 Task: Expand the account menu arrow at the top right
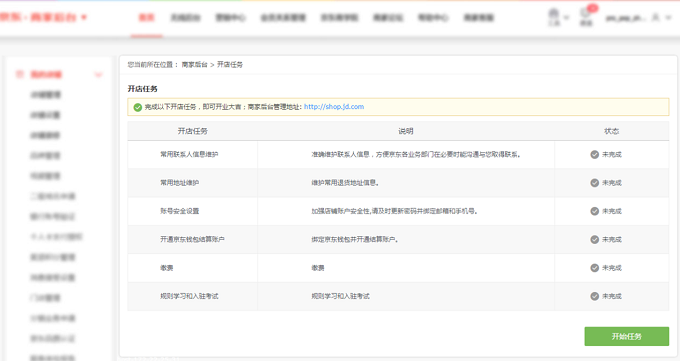tap(669, 17)
